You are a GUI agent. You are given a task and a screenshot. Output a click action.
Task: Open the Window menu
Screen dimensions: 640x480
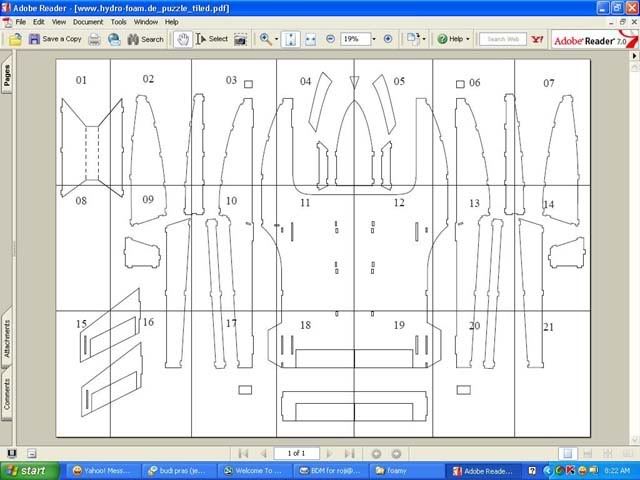click(x=146, y=22)
